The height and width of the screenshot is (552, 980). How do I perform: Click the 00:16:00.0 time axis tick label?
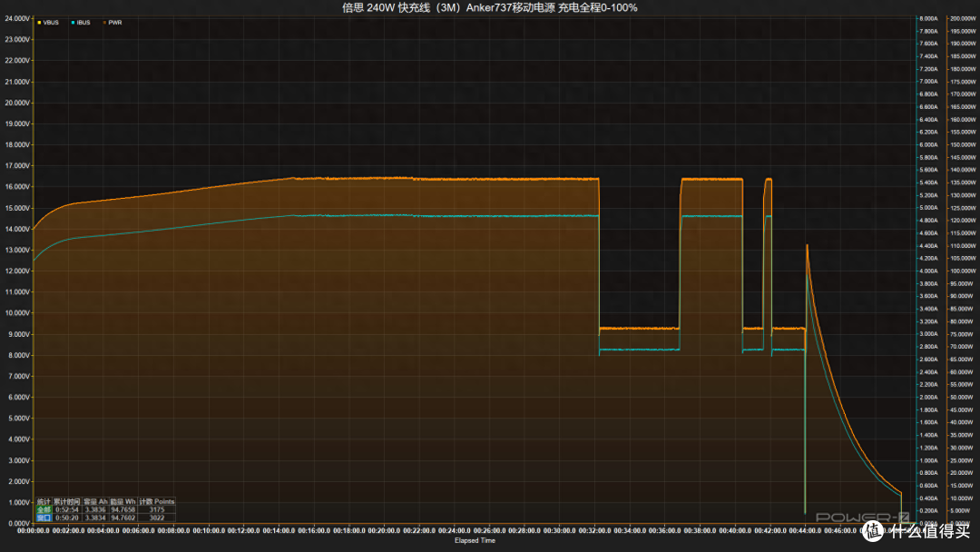(x=314, y=531)
